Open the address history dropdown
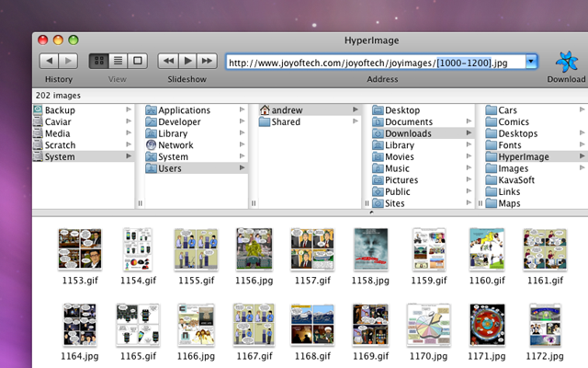The image size is (588, 368). 531,62
